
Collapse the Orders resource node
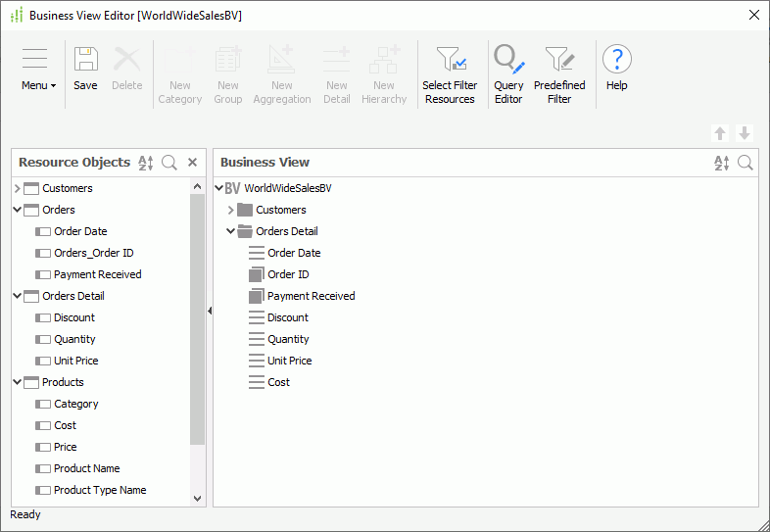pos(18,210)
